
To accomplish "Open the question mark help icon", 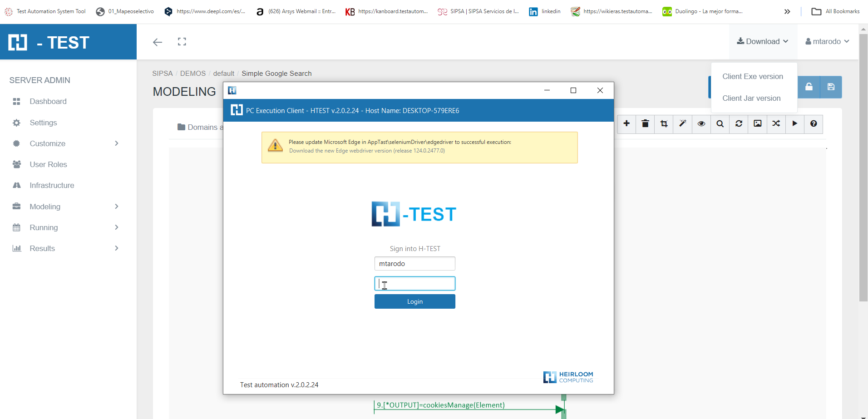I will (x=814, y=123).
